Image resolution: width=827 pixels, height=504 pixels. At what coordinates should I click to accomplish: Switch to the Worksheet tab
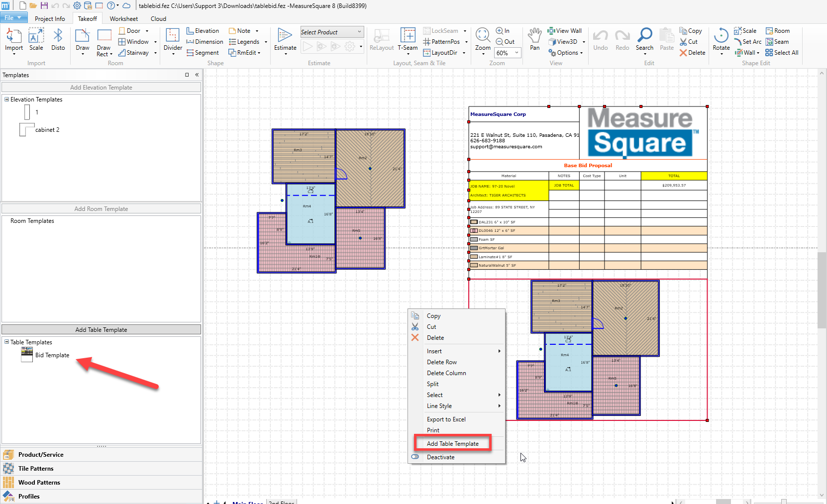click(124, 19)
